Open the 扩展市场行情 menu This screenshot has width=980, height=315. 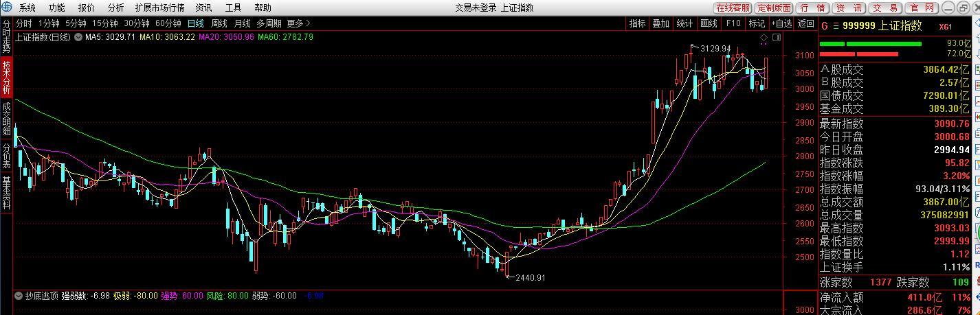(159, 8)
